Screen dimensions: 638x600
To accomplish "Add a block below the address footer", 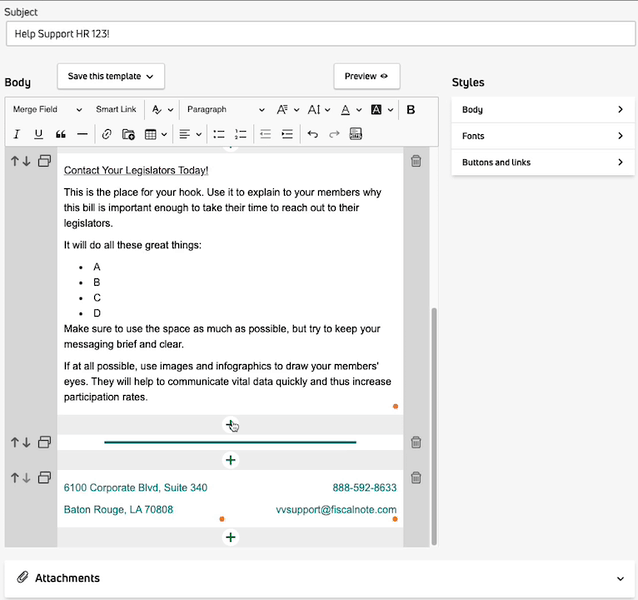I will pyautogui.click(x=231, y=537).
